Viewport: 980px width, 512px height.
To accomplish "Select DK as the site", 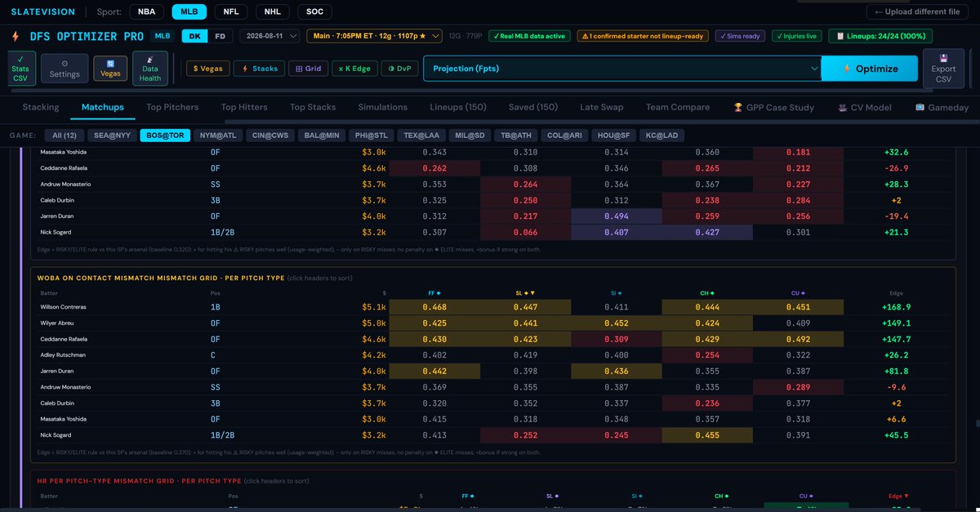I will click(x=194, y=36).
